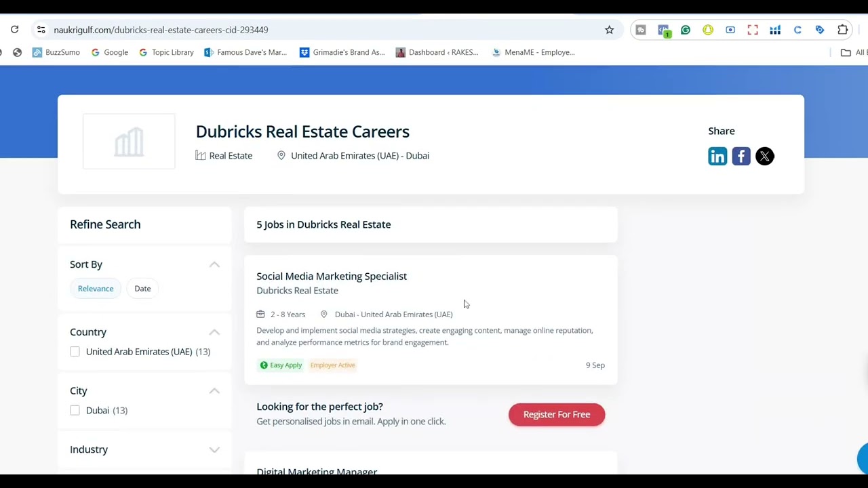868x488 pixels.
Task: Open the blue price tag extension
Action: 820,30
